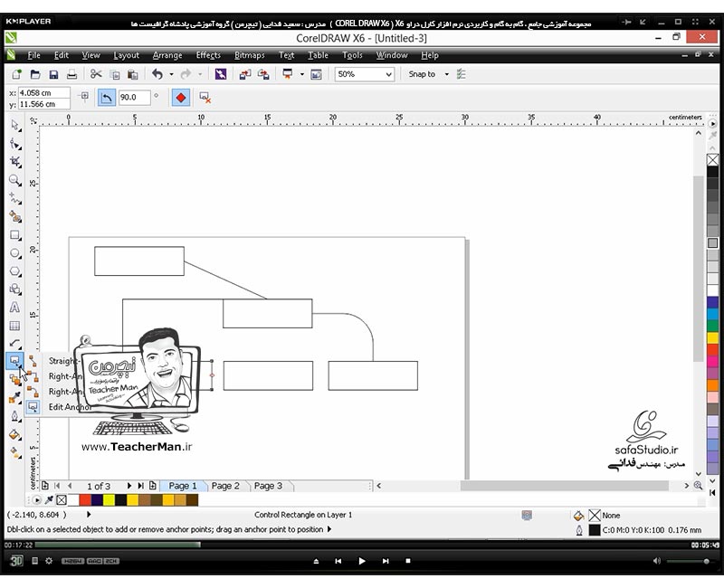Go to next page arrow
This screenshot has width=724, height=588.
pyautogui.click(x=129, y=486)
